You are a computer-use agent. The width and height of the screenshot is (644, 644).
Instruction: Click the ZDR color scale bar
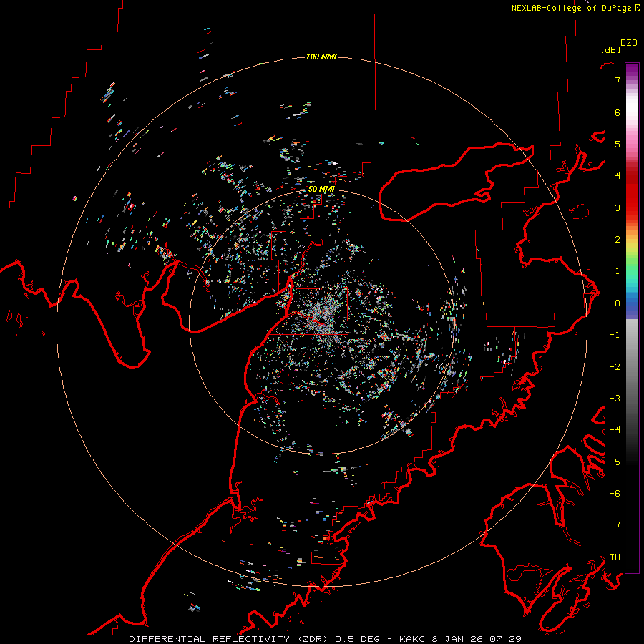click(x=632, y=318)
